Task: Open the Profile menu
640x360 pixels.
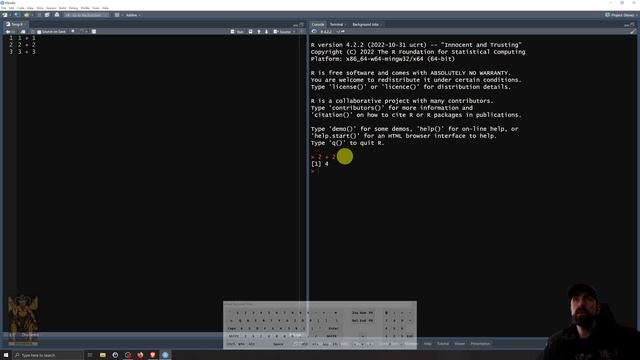Action: [85, 8]
